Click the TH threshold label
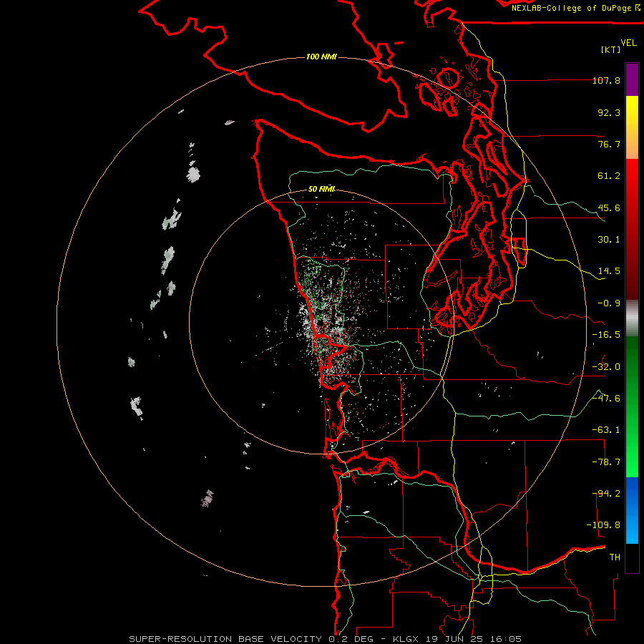This screenshot has height=644, width=644. point(615,557)
